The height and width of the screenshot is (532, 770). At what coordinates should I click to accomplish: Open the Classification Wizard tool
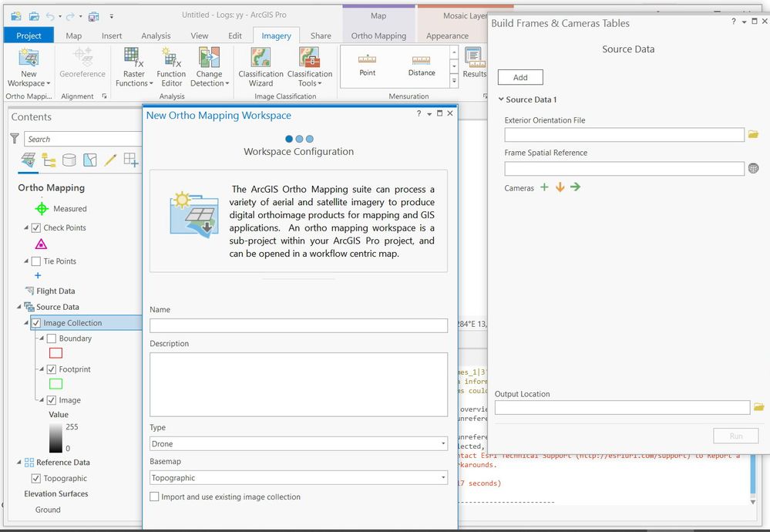261,67
